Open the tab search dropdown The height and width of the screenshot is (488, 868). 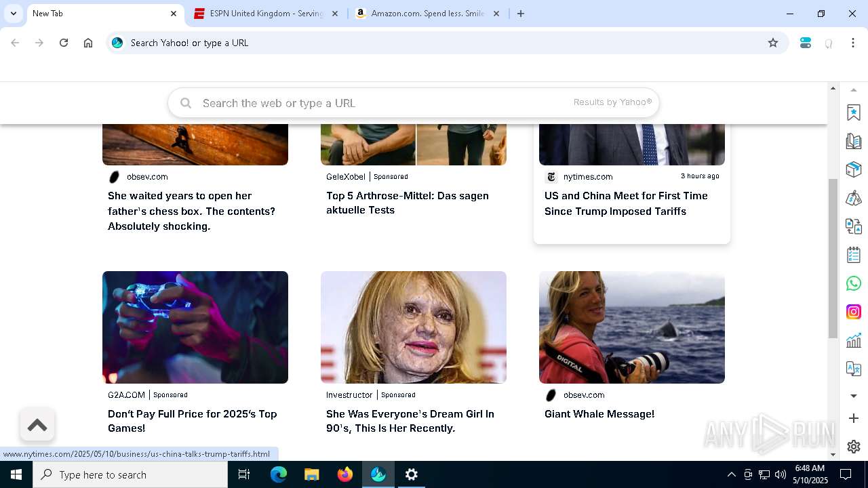(x=13, y=14)
